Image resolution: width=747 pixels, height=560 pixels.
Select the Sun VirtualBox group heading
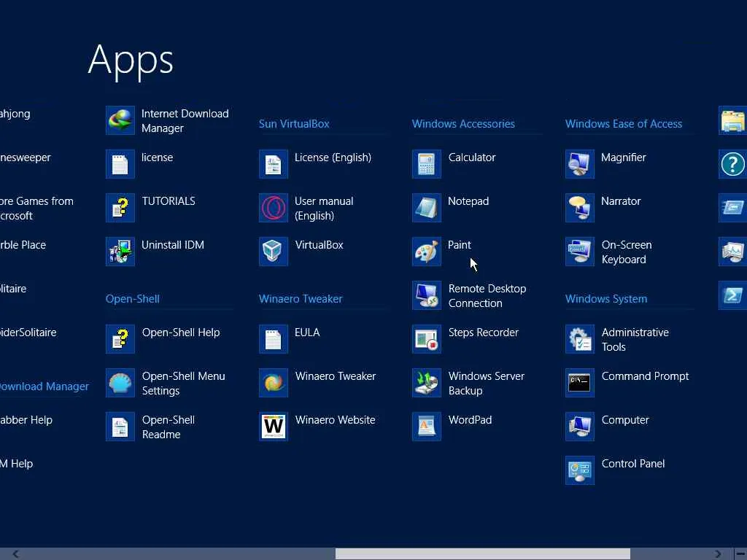294,124
